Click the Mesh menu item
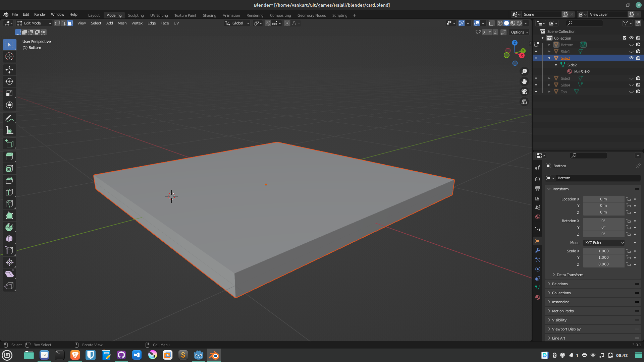This screenshot has height=362, width=644. [x=122, y=23]
